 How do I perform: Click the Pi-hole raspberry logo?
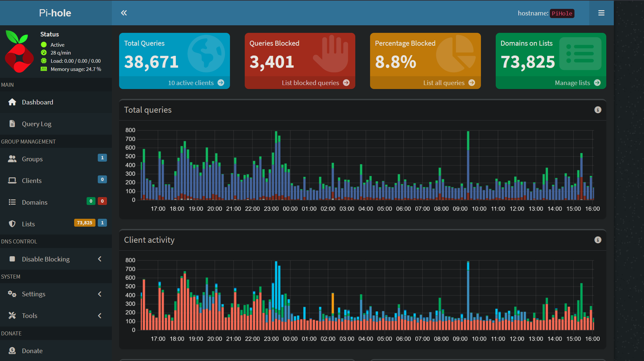19,52
